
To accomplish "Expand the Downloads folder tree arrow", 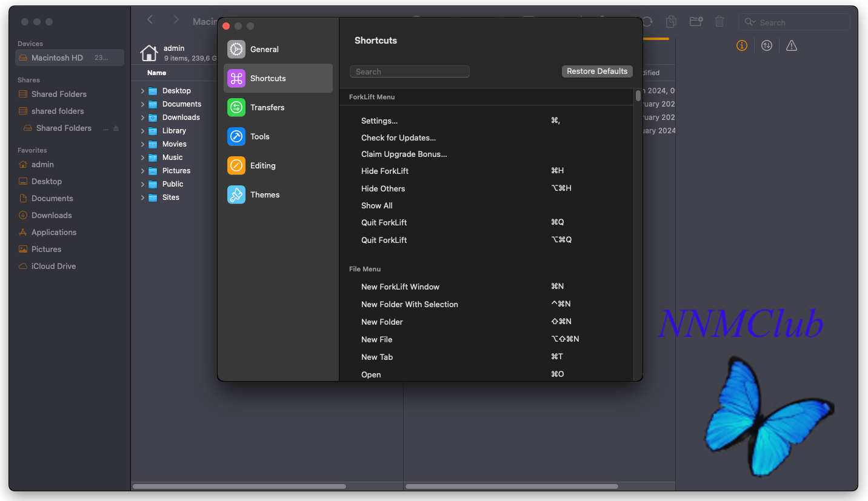I will pyautogui.click(x=142, y=118).
